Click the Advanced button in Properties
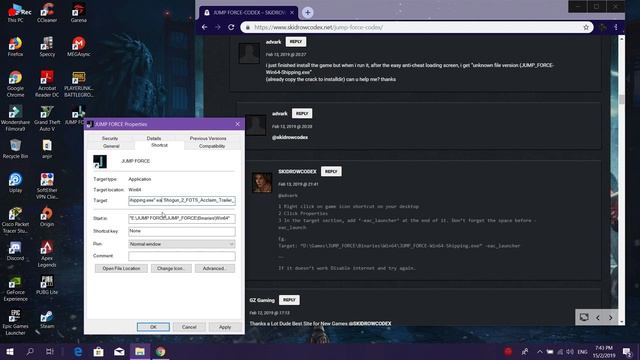 (215, 269)
